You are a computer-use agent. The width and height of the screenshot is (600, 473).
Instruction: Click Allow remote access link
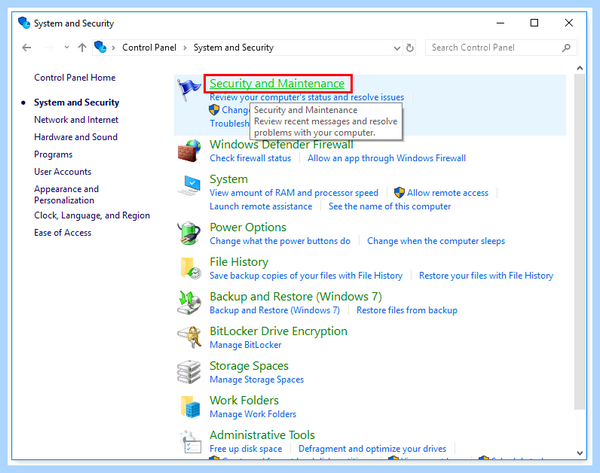click(448, 193)
